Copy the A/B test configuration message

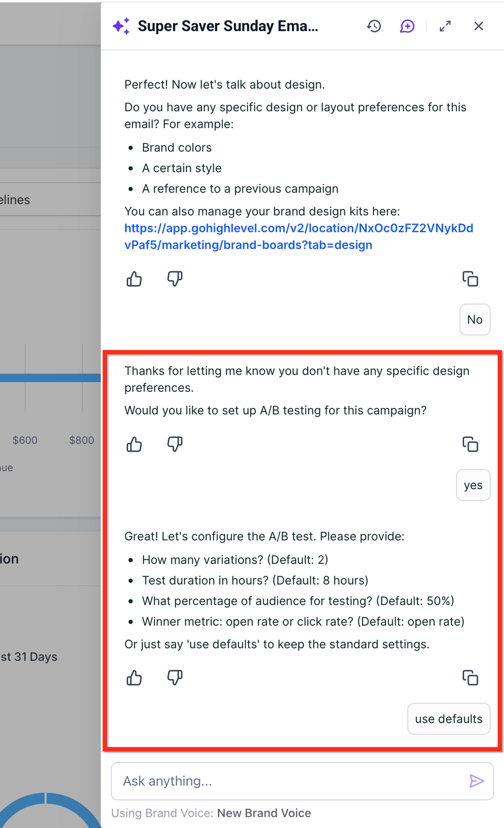(x=470, y=678)
